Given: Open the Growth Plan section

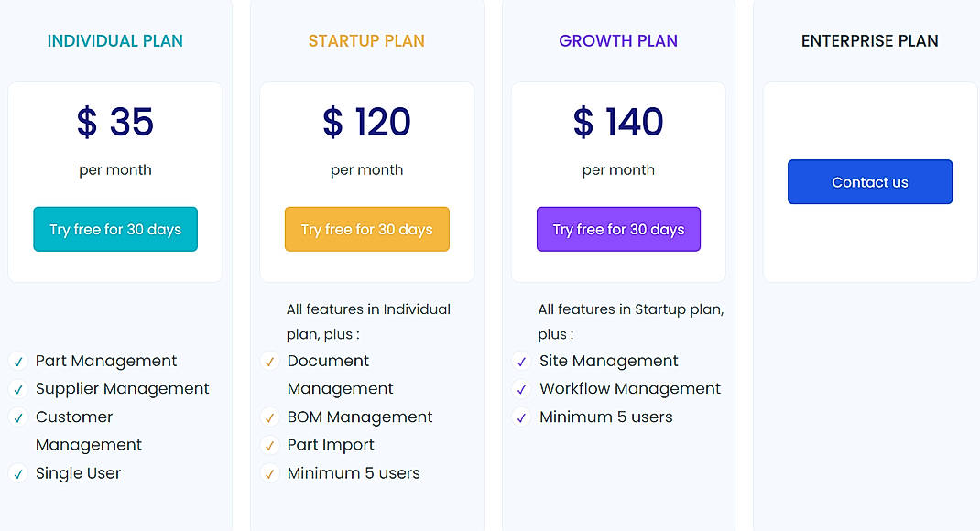Looking at the screenshot, I should (x=618, y=40).
